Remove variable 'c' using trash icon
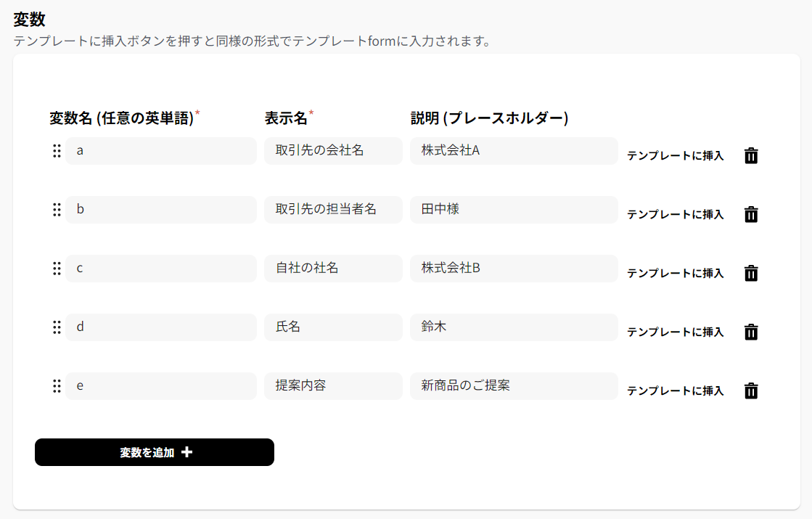The height and width of the screenshot is (519, 812). (x=751, y=273)
